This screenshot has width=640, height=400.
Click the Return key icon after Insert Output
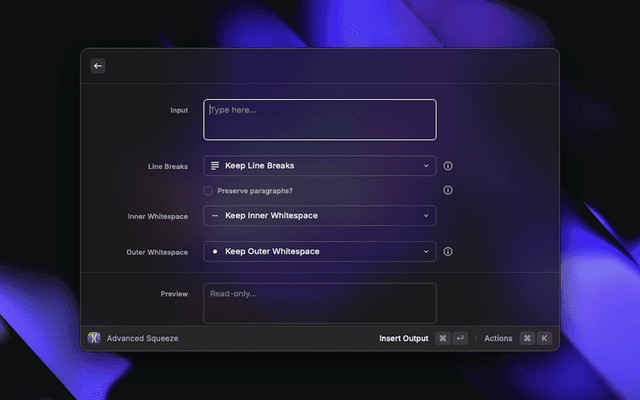pyautogui.click(x=460, y=338)
